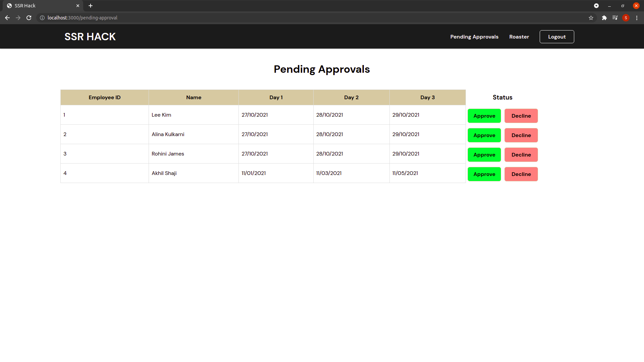Click the SSR HACK logo

pyautogui.click(x=90, y=37)
